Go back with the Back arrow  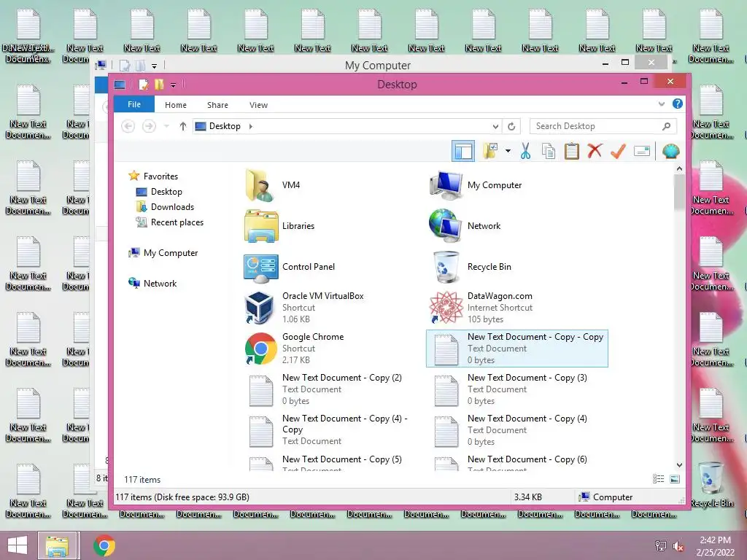(x=128, y=126)
